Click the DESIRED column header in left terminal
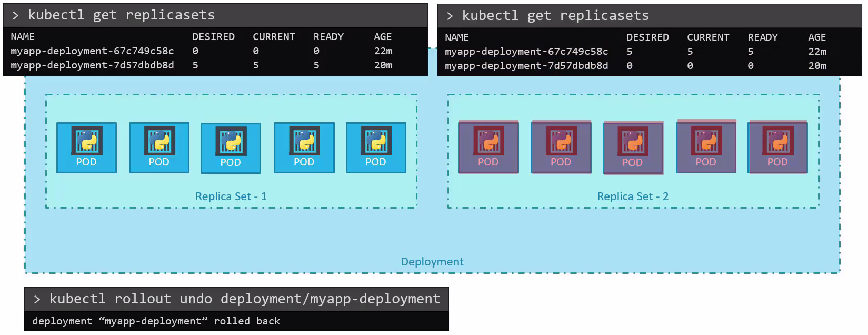 (x=213, y=37)
